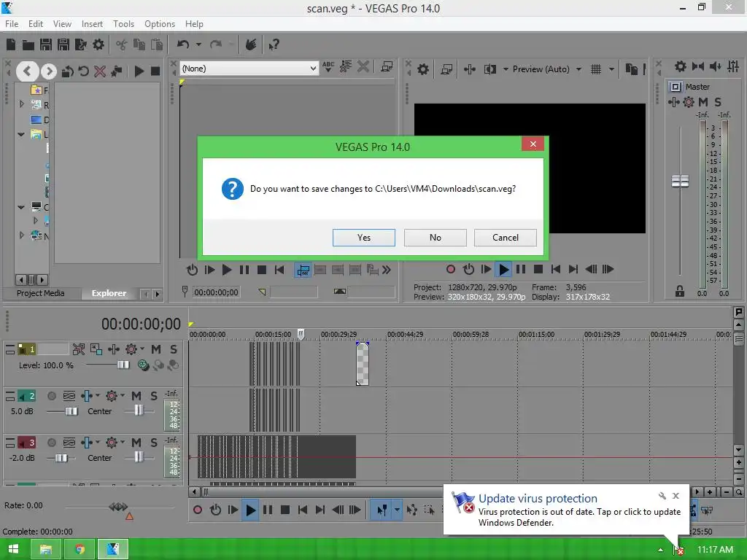Click the Explorer start preview play icon

click(139, 71)
